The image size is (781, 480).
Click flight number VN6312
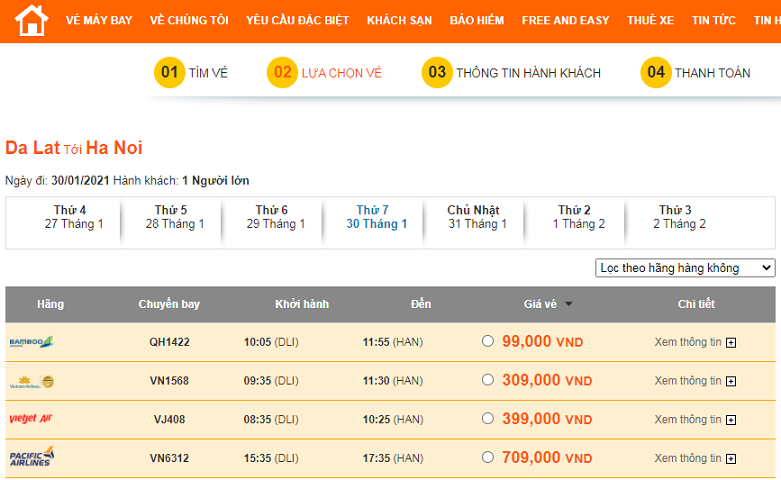pyautogui.click(x=169, y=458)
